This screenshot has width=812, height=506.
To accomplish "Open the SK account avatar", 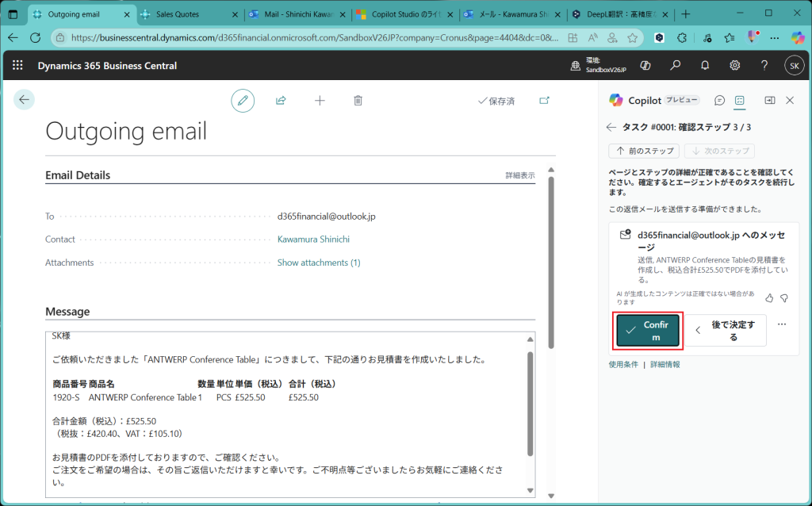I will click(795, 66).
